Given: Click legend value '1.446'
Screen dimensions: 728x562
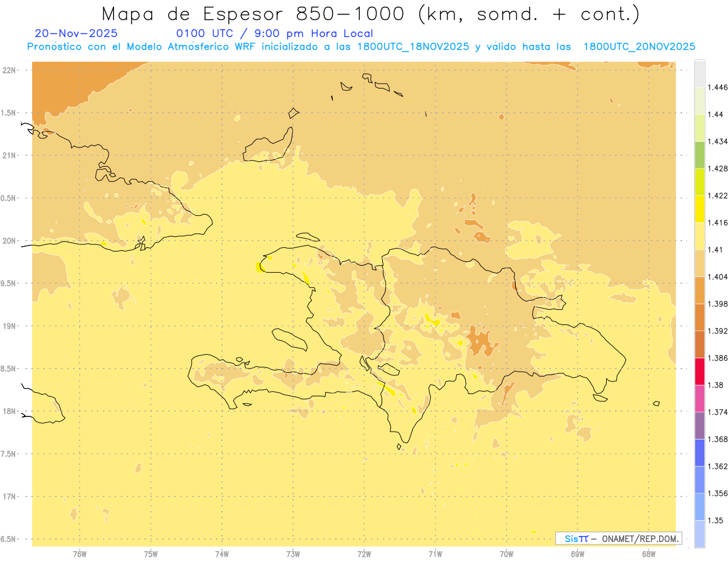Looking at the screenshot, I should click(x=717, y=87).
